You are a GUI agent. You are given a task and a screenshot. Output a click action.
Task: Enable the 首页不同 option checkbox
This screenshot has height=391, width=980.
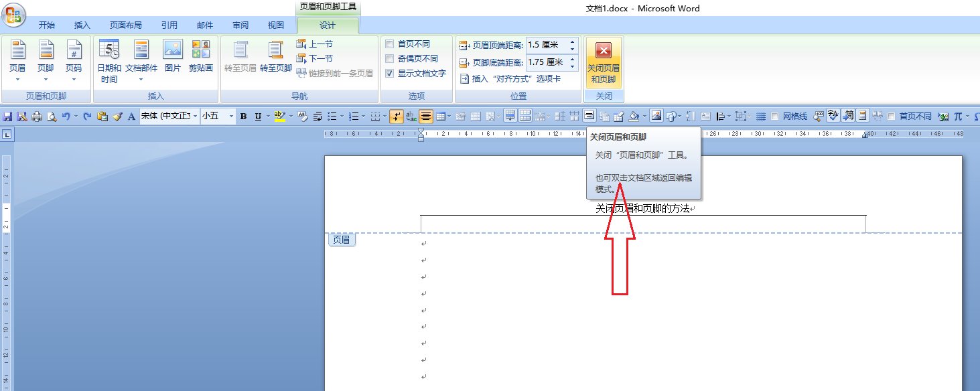pos(391,43)
